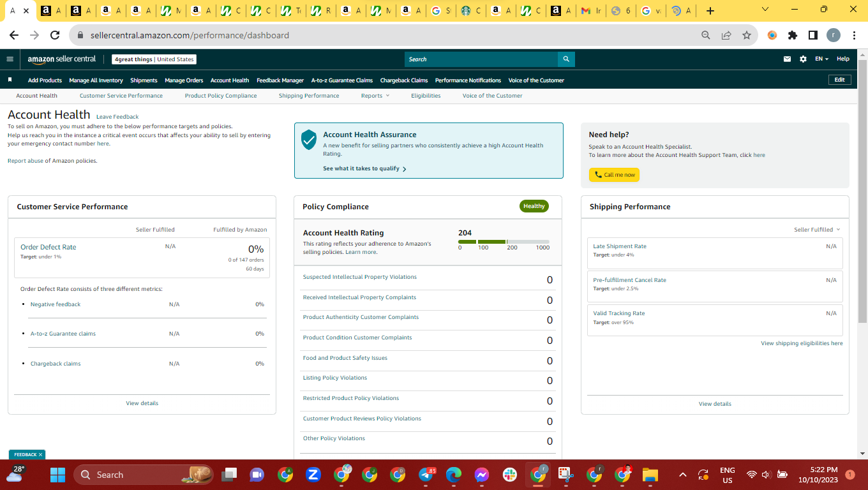Click See what it takes to qualify
The image size is (868, 490).
click(x=364, y=169)
